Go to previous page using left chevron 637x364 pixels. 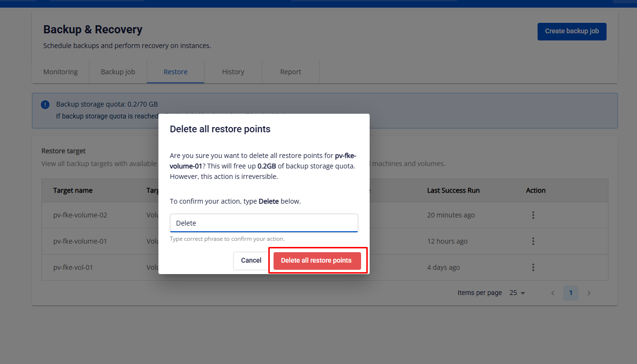(x=553, y=293)
